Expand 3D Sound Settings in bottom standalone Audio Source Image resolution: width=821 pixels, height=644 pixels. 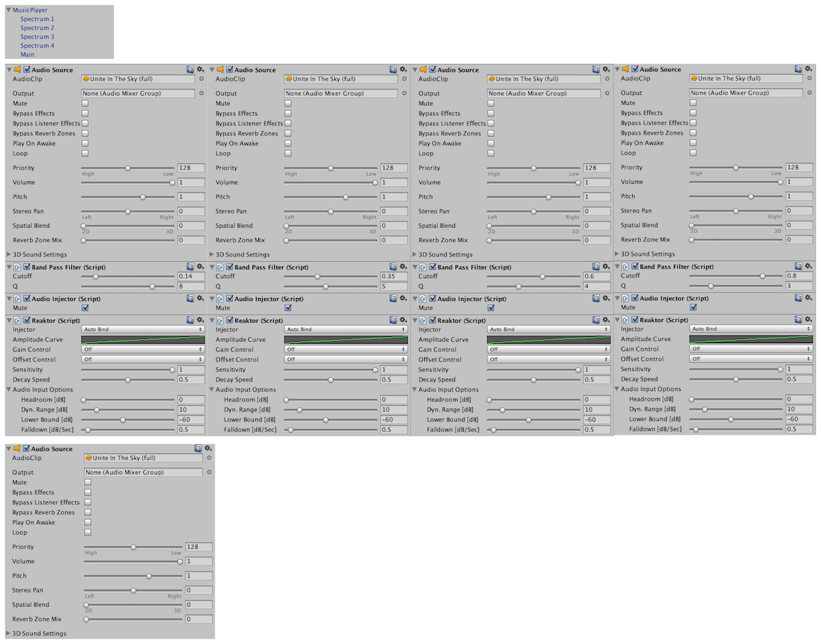pos(9,634)
